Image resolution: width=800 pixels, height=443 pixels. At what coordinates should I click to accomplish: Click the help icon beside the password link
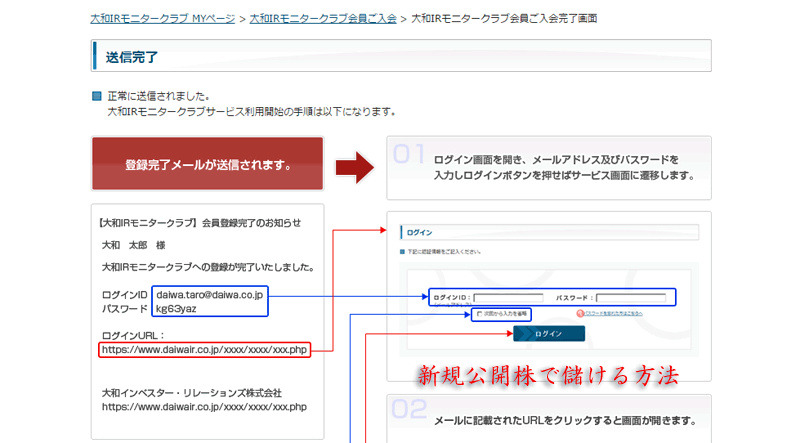[x=580, y=313]
